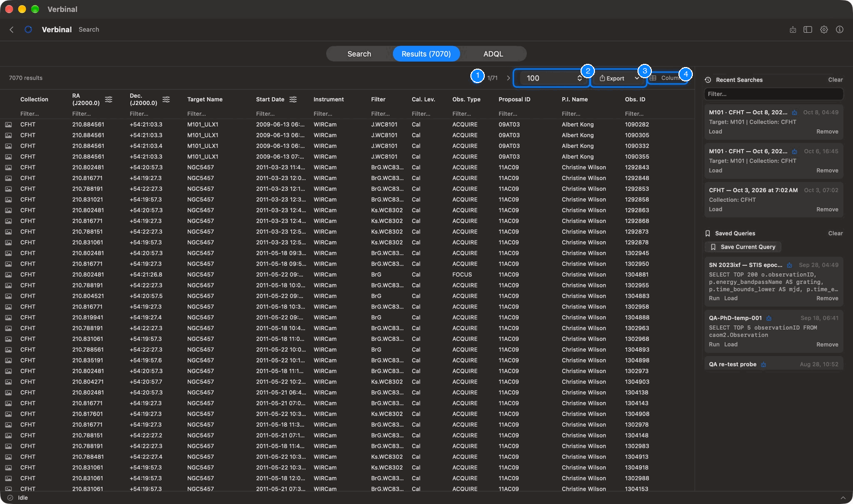Screen dimensions: 853x504
Task: Click the Obs. Type cell reading FOCUS
Action: click(x=462, y=275)
